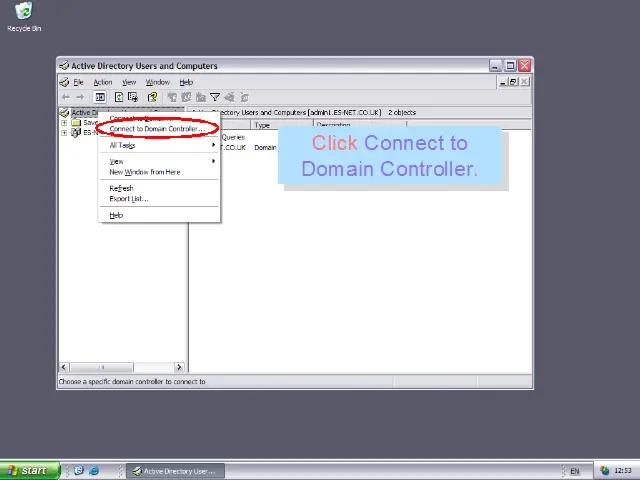Click the tree pane horizontal scrollbar
This screenshot has width=640, height=480.
coord(122,367)
